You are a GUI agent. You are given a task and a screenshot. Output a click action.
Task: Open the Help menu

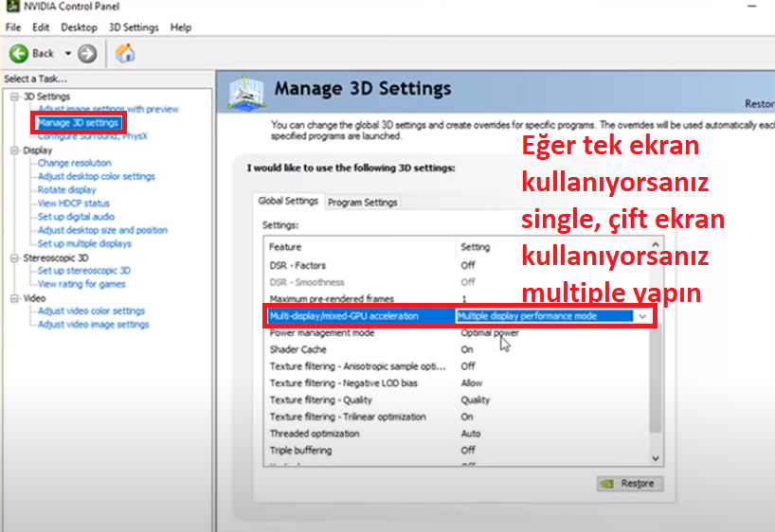(181, 27)
